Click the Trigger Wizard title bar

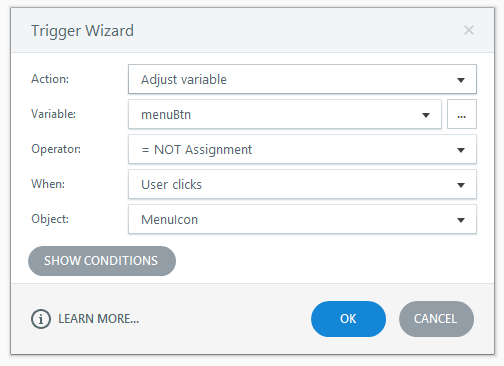click(x=252, y=30)
